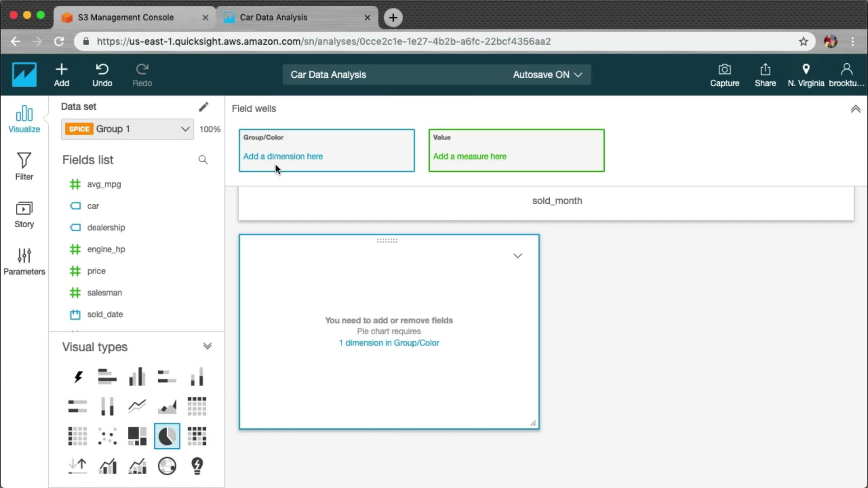The height and width of the screenshot is (488, 868).
Task: Choose the line chart visual type
Action: 137,406
